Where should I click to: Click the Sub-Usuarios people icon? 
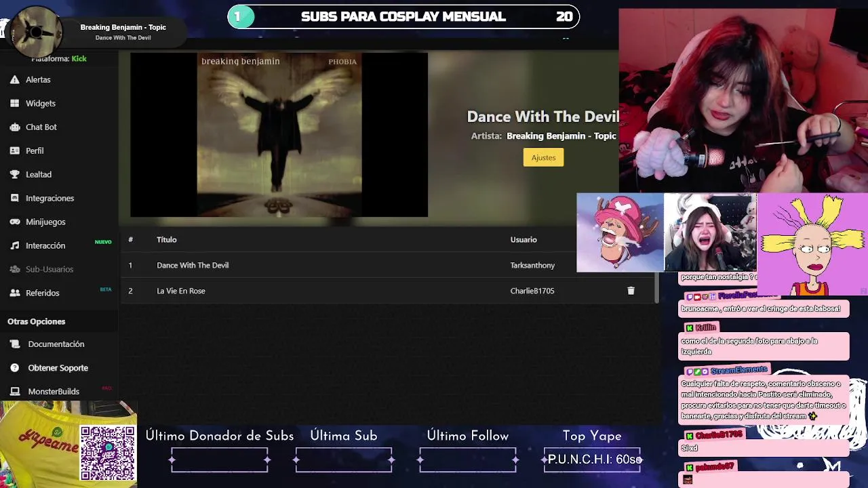(x=14, y=269)
